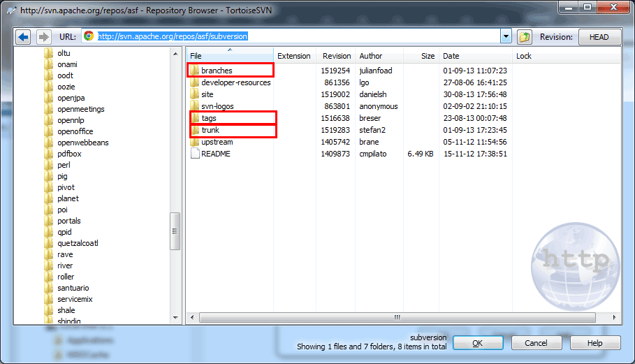Click the HEAD revision button
This screenshot has width=635, height=364.
[599, 37]
